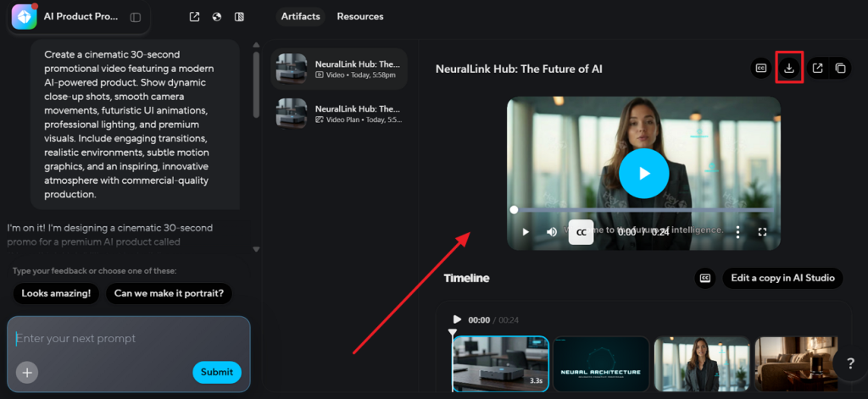The width and height of the screenshot is (868, 399).
Task: Click the prompt message starting 'Create a cinematic'
Action: pyautogui.click(x=135, y=125)
